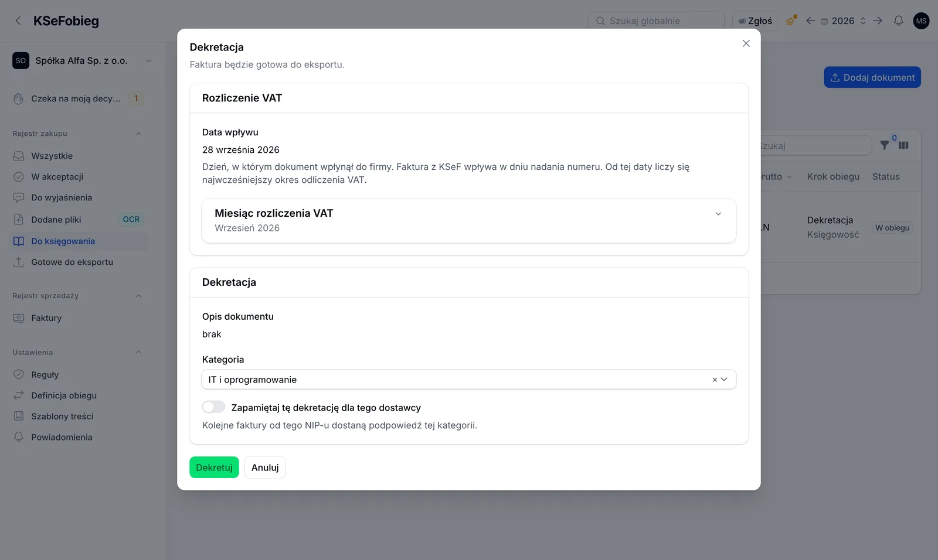Screen dimensions: 938x560
Task: Click the Krok obiegu column header
Action: [x=833, y=176]
